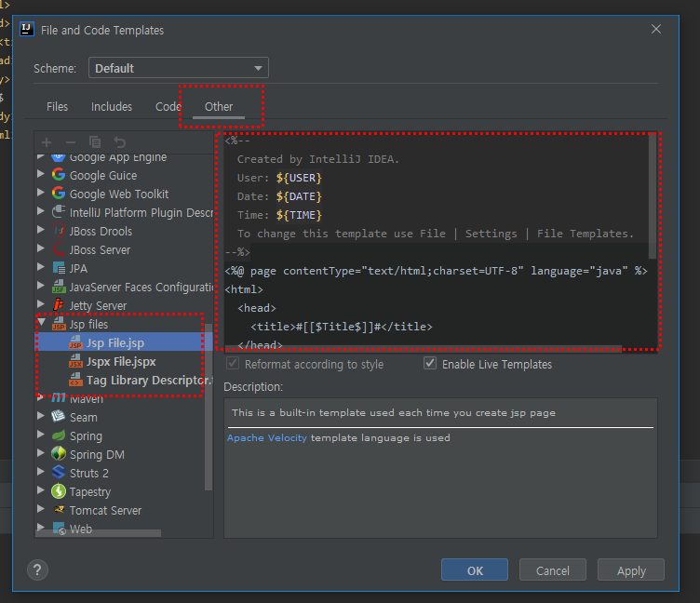Viewport: 700px width, 603px height.
Task: Select the Spring DM tree row
Action: click(x=124, y=454)
